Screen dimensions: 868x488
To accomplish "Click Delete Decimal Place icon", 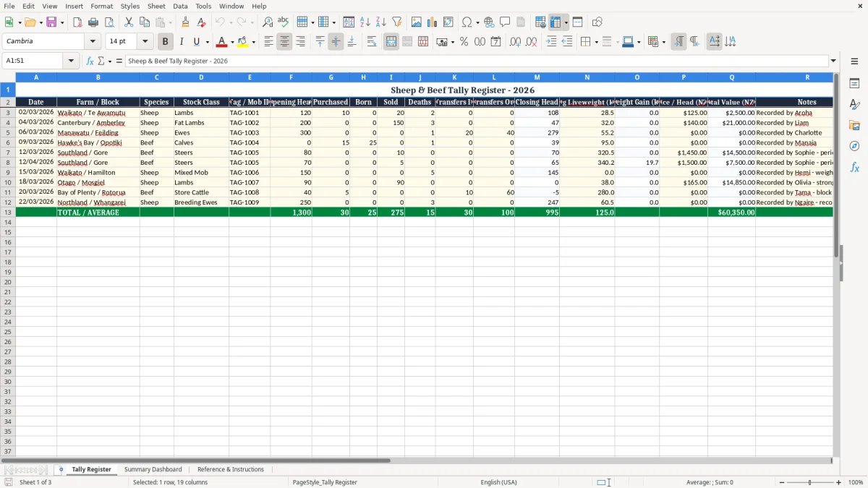I will click(x=531, y=42).
